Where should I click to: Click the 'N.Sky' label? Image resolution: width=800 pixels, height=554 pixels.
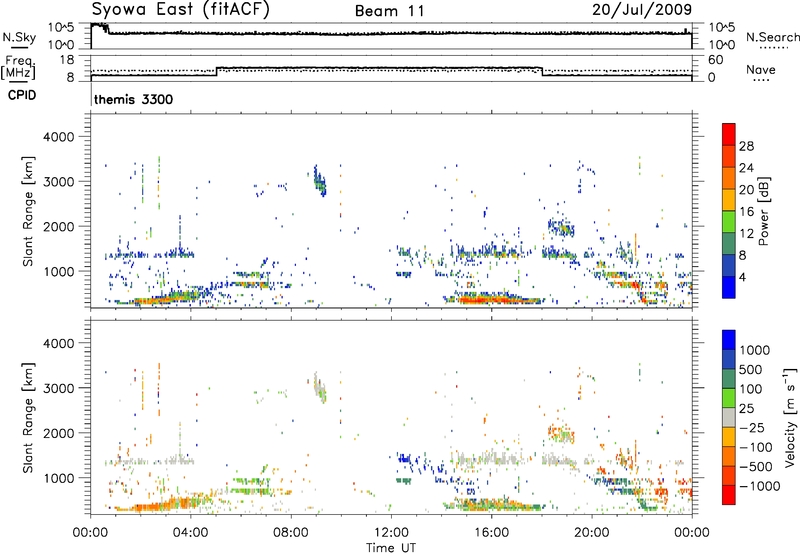19,37
